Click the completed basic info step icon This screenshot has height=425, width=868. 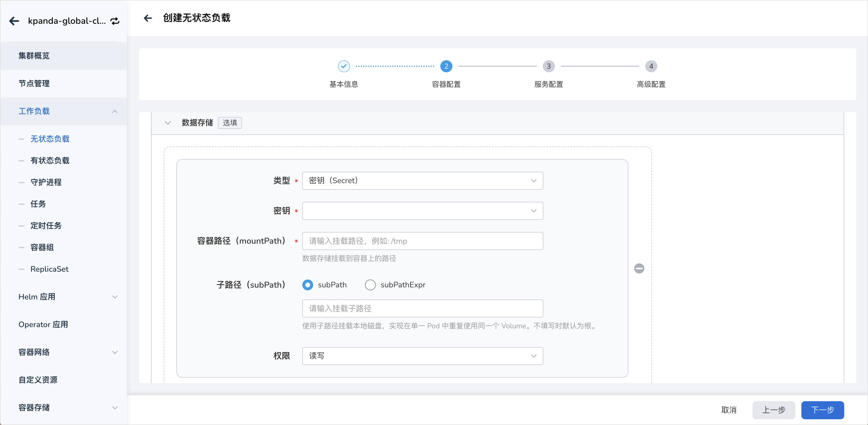344,66
